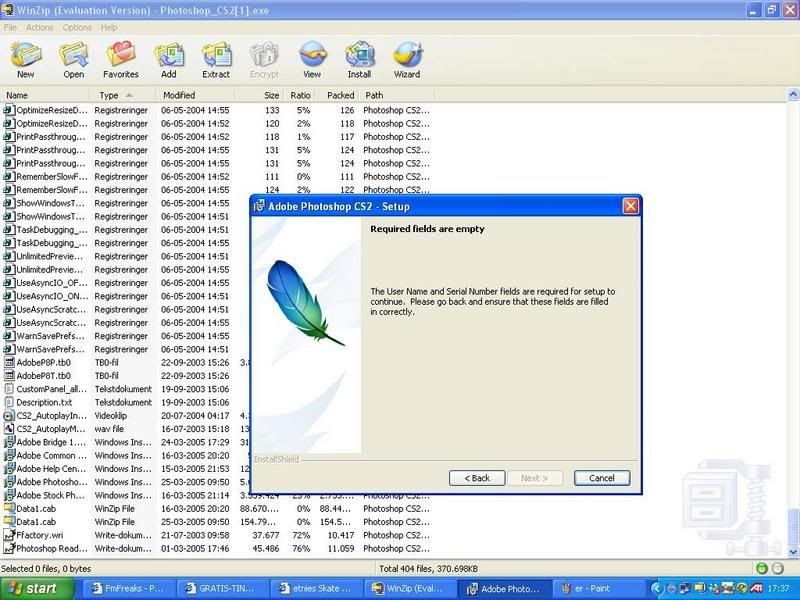
Task: Click the "Total 404 files, 370.698KB" status text
Action: point(428,568)
